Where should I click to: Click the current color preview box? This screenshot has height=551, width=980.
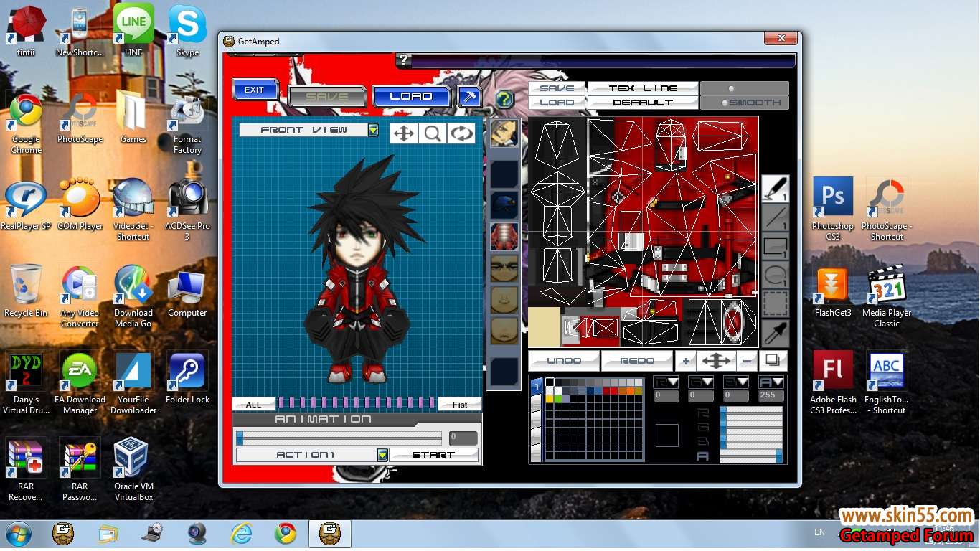pos(666,435)
